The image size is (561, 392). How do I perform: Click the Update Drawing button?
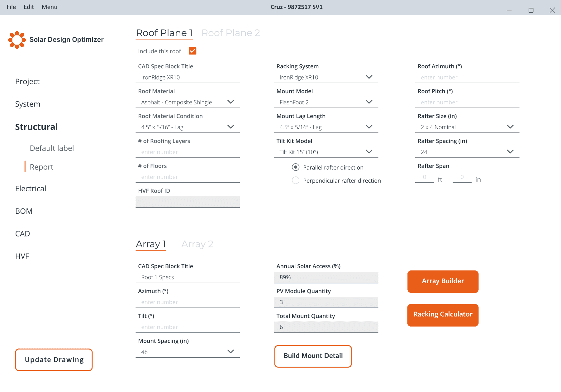(x=54, y=360)
